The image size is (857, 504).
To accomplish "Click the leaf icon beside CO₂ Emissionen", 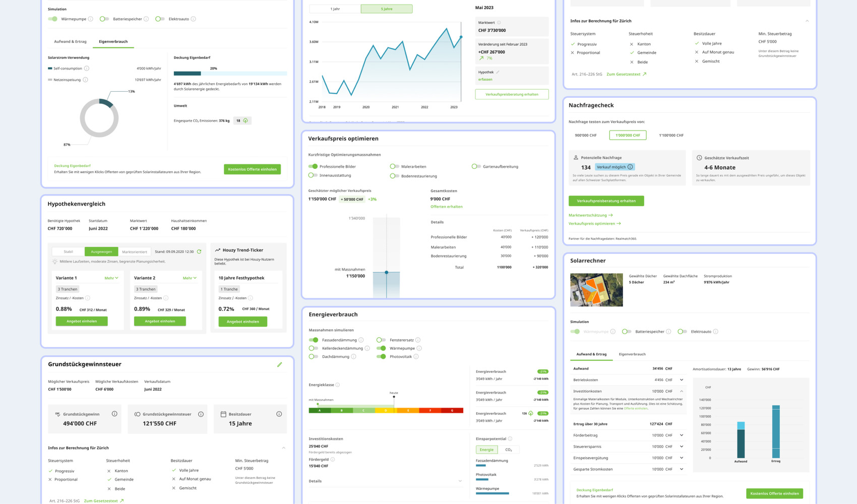I will [246, 120].
